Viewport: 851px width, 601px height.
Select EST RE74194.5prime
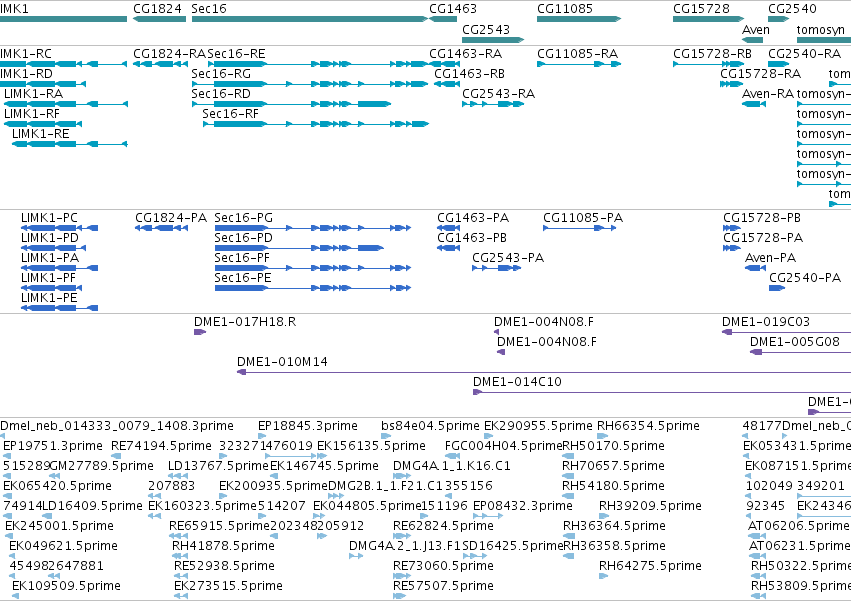pyautogui.click(x=161, y=446)
